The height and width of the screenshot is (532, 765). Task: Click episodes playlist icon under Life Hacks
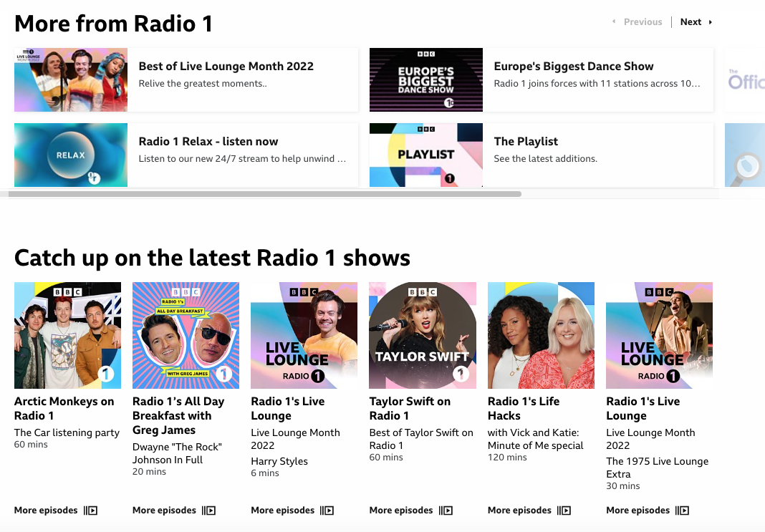click(x=564, y=511)
